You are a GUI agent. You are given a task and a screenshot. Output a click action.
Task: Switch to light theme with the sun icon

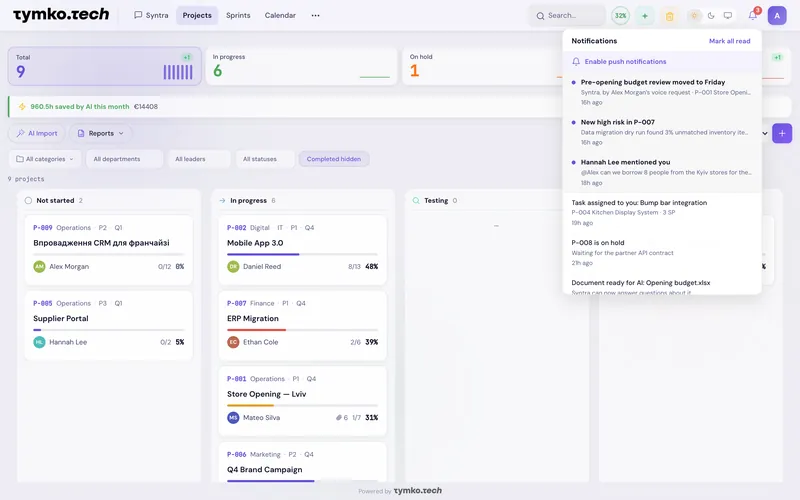tap(694, 15)
